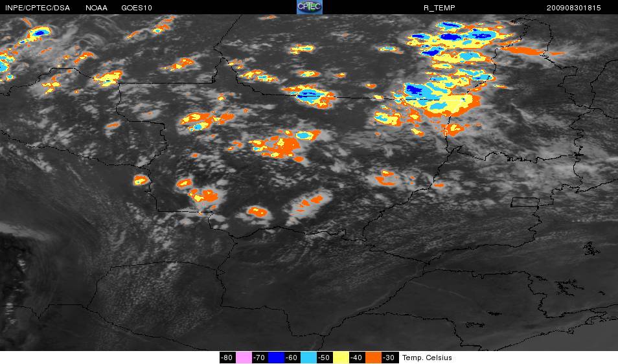Click the small rectangular outlined district on map
This screenshot has width=618, height=364.
pyautogui.click(x=525, y=203)
